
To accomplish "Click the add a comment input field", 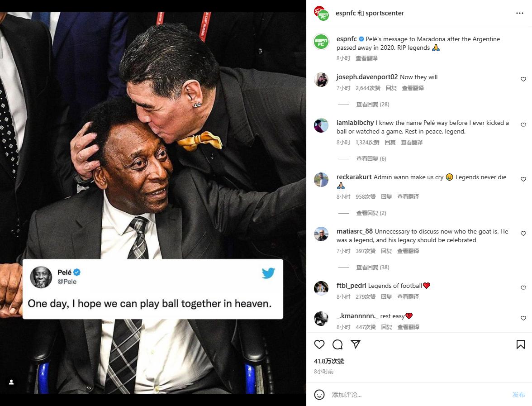I will click(x=416, y=395).
